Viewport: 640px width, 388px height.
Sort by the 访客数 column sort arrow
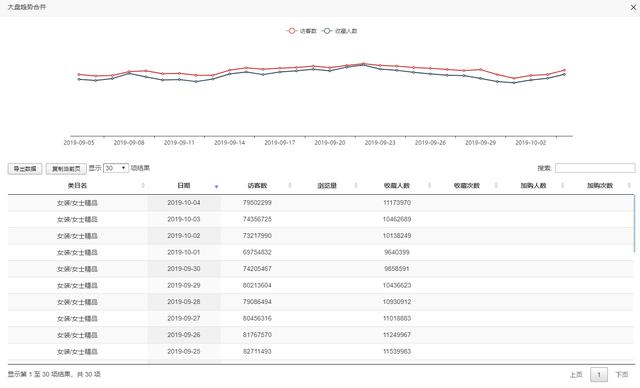[x=290, y=186]
